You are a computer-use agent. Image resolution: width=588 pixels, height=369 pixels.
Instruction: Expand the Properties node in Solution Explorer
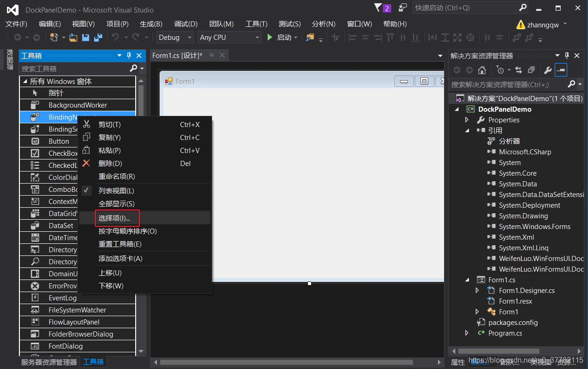click(x=467, y=120)
